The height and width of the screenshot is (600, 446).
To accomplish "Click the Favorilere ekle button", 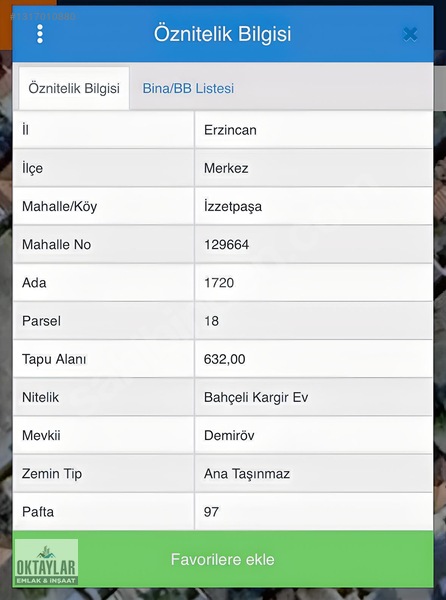I will point(223,559).
